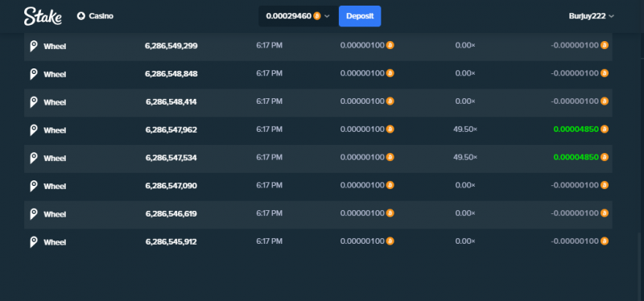Click payout Bitcoin icon in row 6,286,549,299
This screenshot has width=644, height=301.
pos(605,45)
